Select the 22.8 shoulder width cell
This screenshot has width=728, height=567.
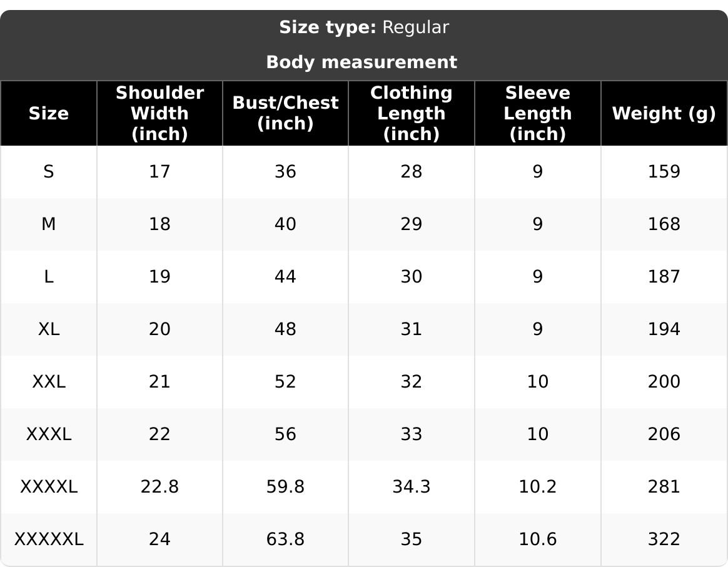[159, 487]
